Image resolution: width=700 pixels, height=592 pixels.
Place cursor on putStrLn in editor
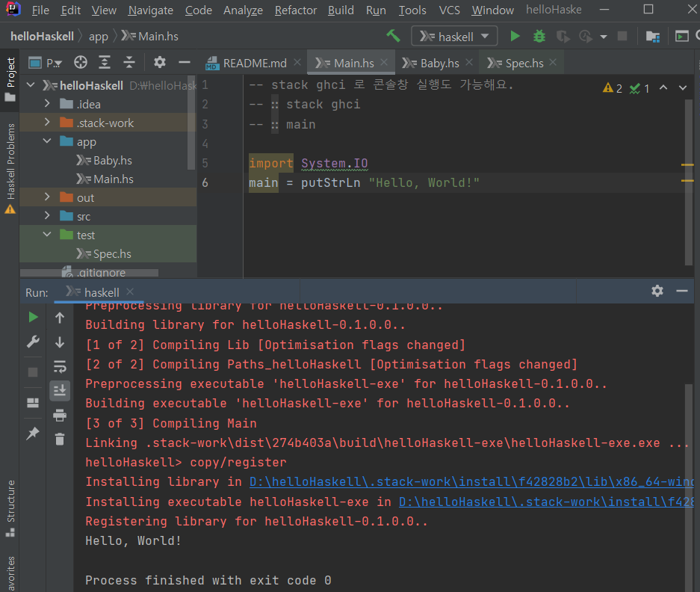(330, 182)
